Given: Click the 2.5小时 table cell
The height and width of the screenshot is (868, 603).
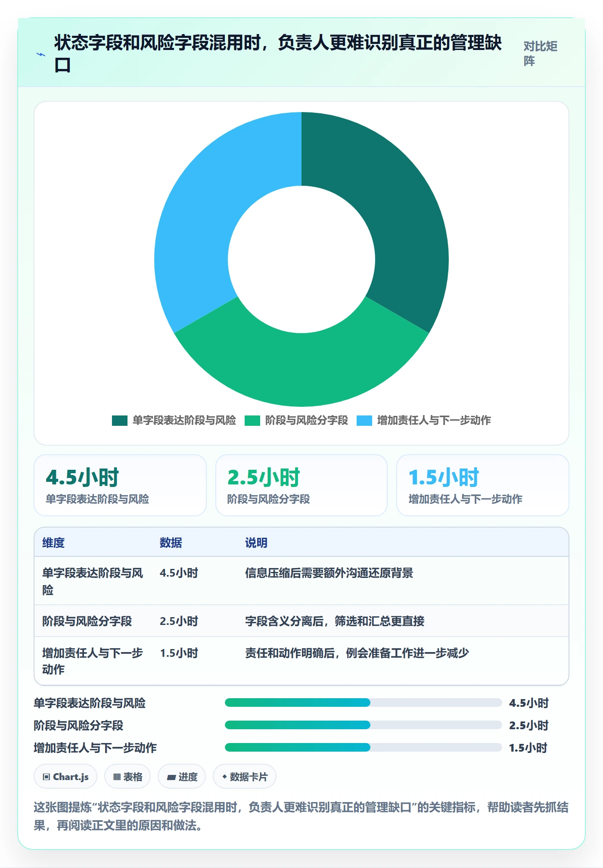Looking at the screenshot, I should (x=179, y=621).
